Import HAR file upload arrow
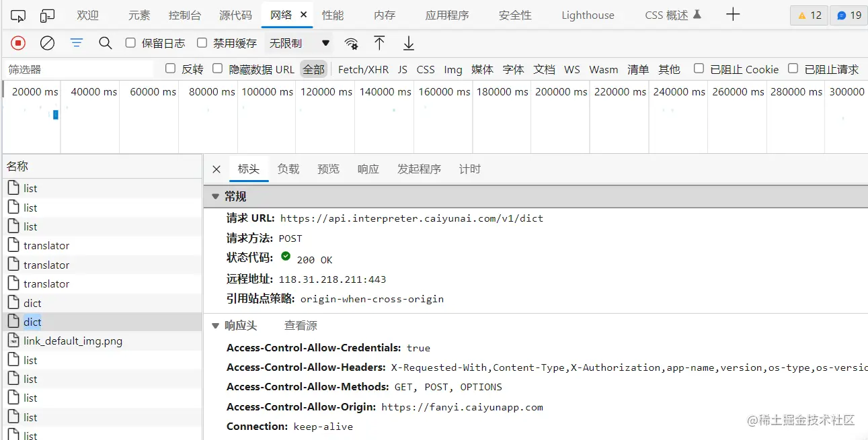This screenshot has width=868, height=440. (379, 43)
